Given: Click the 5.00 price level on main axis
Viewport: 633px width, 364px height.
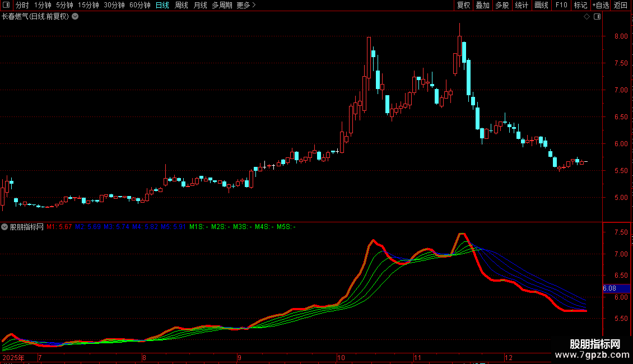Looking at the screenshot, I should point(621,197).
